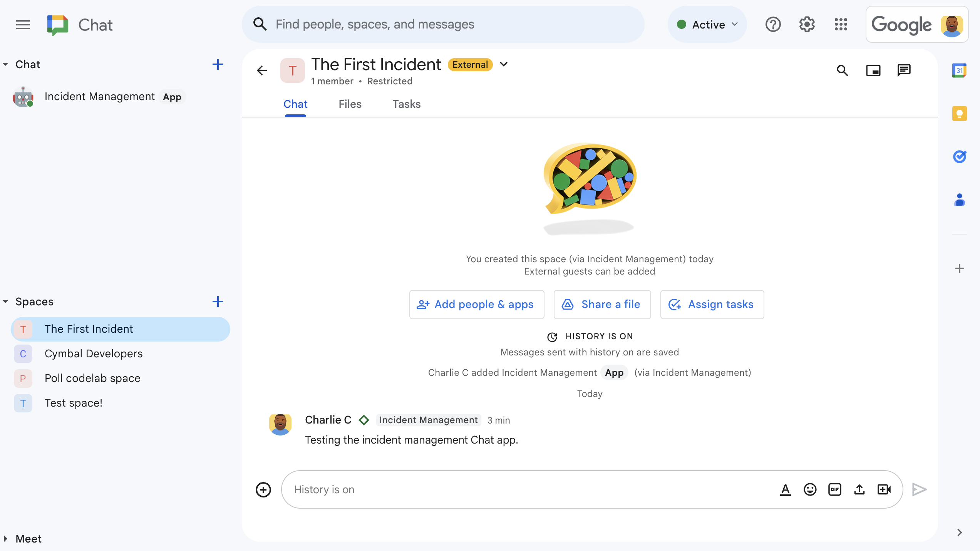Toggle the emoji picker in message input

pyautogui.click(x=810, y=489)
